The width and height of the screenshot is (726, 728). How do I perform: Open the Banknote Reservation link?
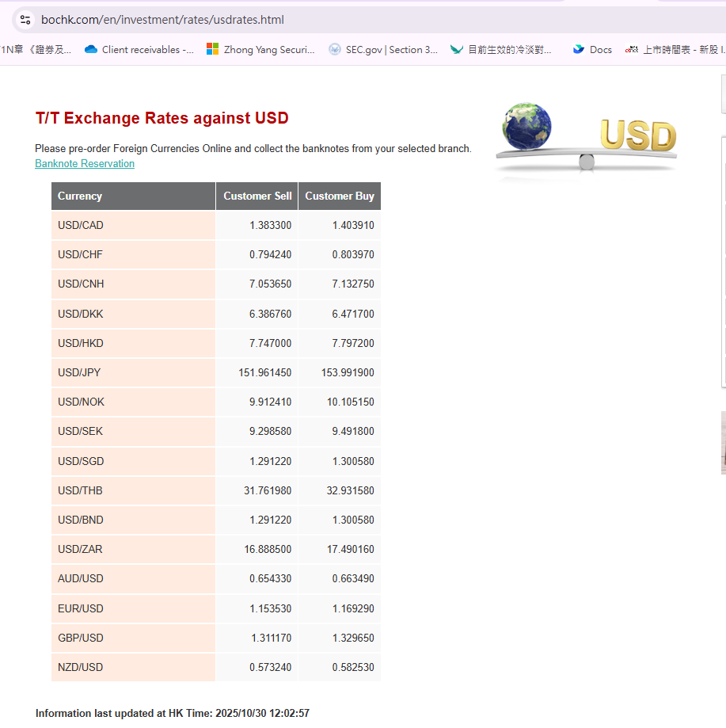click(85, 164)
